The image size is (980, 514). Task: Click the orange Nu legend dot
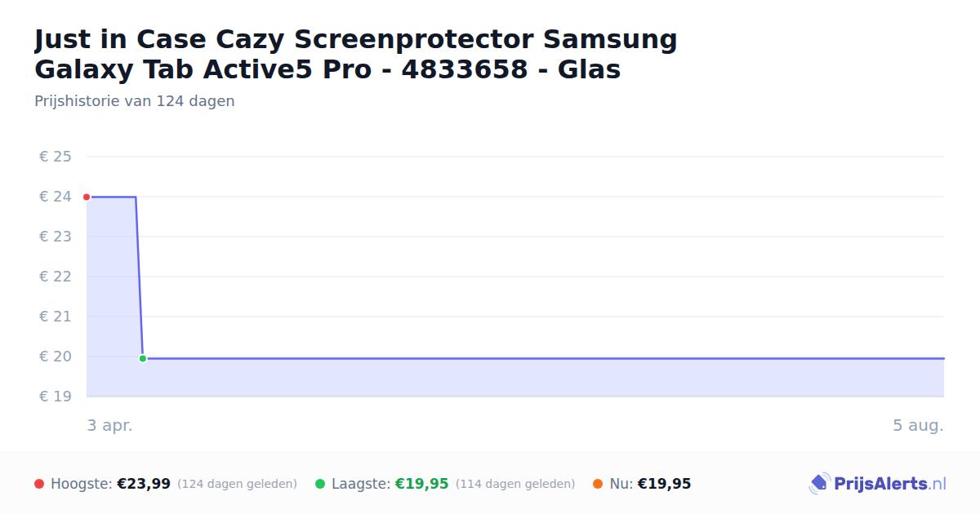tap(598, 484)
